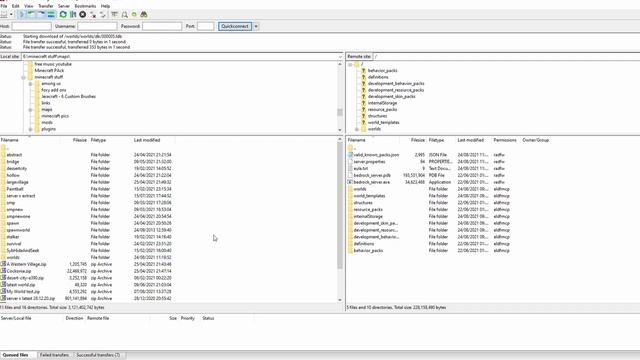The width and height of the screenshot is (640, 360).
Task: Click the Password input field
Action: (x=162, y=26)
